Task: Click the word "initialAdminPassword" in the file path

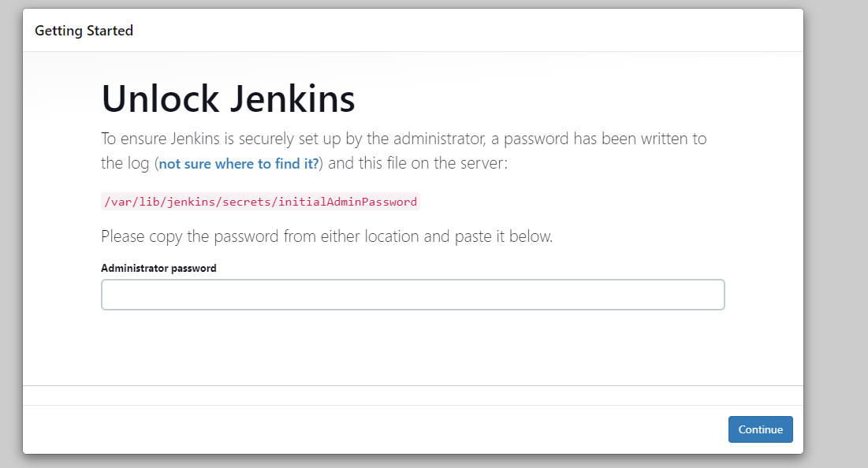Action: point(347,202)
